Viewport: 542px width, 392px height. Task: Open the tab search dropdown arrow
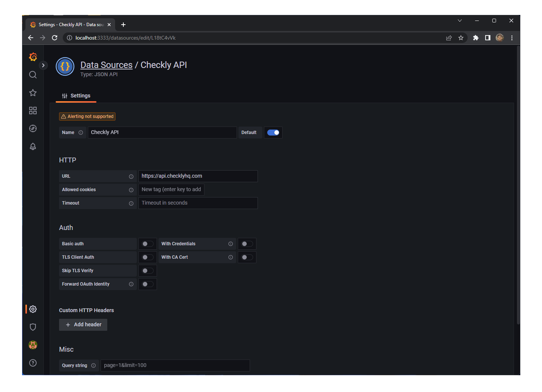(x=460, y=21)
